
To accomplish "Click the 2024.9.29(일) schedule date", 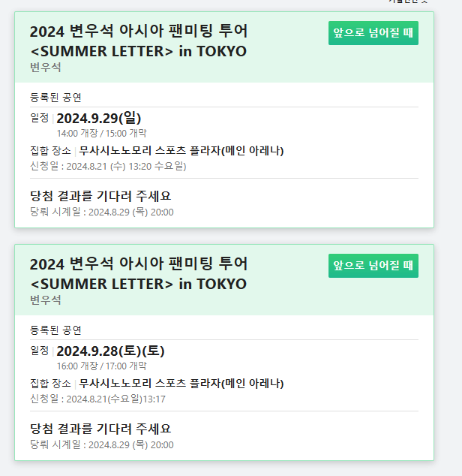I will tap(99, 118).
